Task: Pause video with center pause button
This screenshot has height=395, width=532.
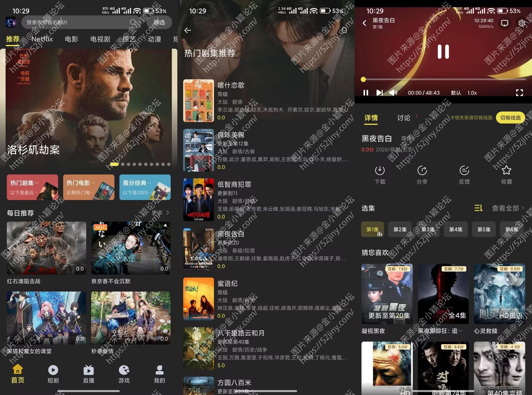Action: (x=443, y=52)
